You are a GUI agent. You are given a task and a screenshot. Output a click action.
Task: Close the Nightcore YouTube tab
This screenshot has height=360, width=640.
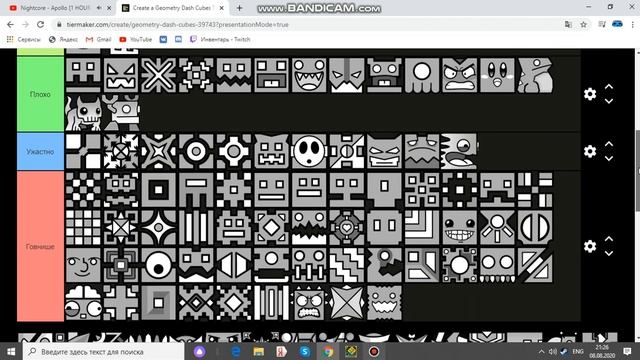[x=109, y=8]
